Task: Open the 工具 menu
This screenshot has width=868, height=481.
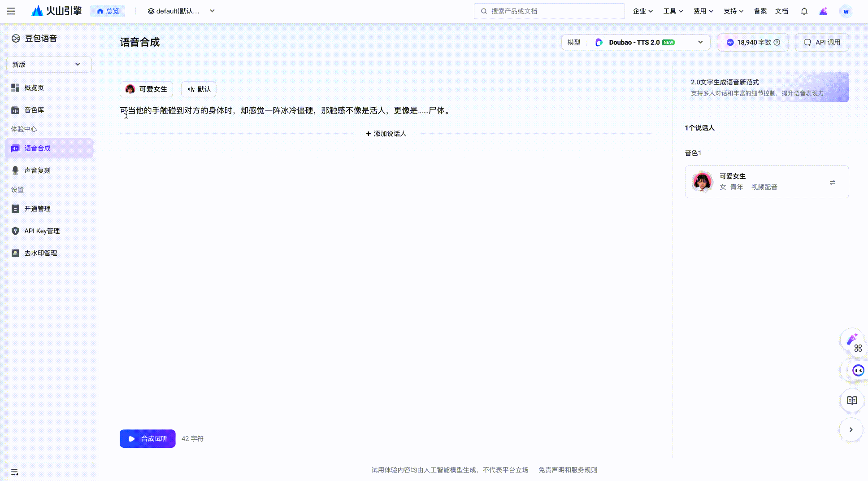Action: (x=673, y=11)
